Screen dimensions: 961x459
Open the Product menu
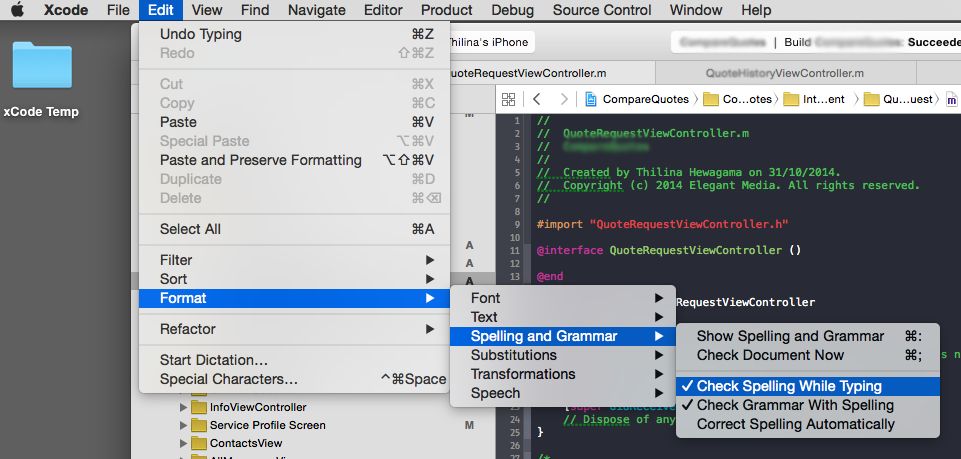(x=447, y=10)
